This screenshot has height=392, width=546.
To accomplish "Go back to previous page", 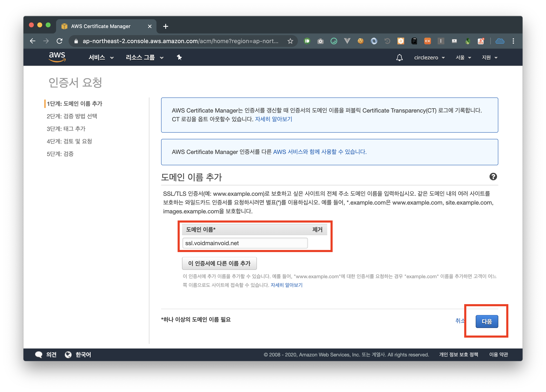I will pos(33,41).
